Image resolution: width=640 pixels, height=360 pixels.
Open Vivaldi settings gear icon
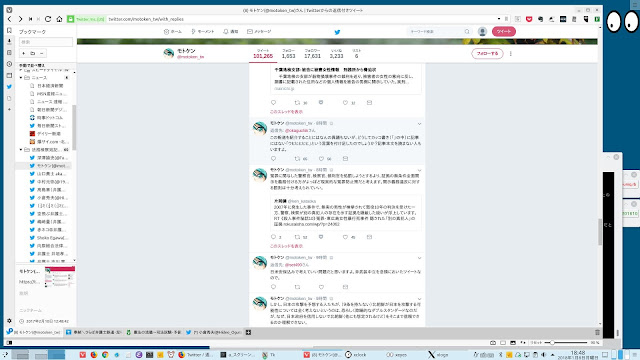(x=9, y=321)
